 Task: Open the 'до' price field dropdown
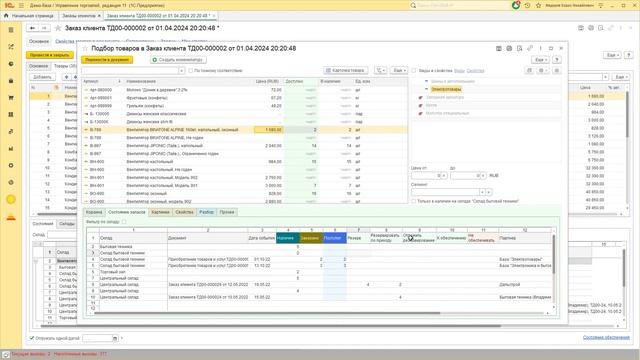click(x=484, y=176)
